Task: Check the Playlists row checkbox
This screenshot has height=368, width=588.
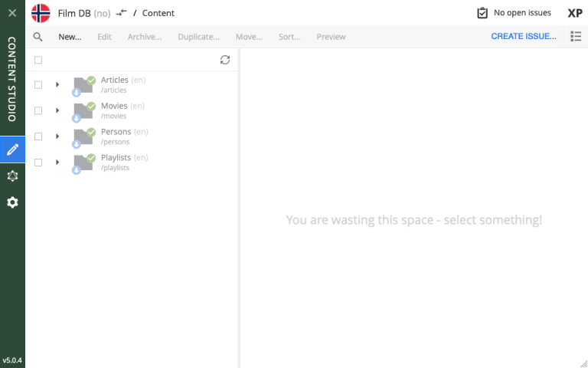Action: point(38,163)
